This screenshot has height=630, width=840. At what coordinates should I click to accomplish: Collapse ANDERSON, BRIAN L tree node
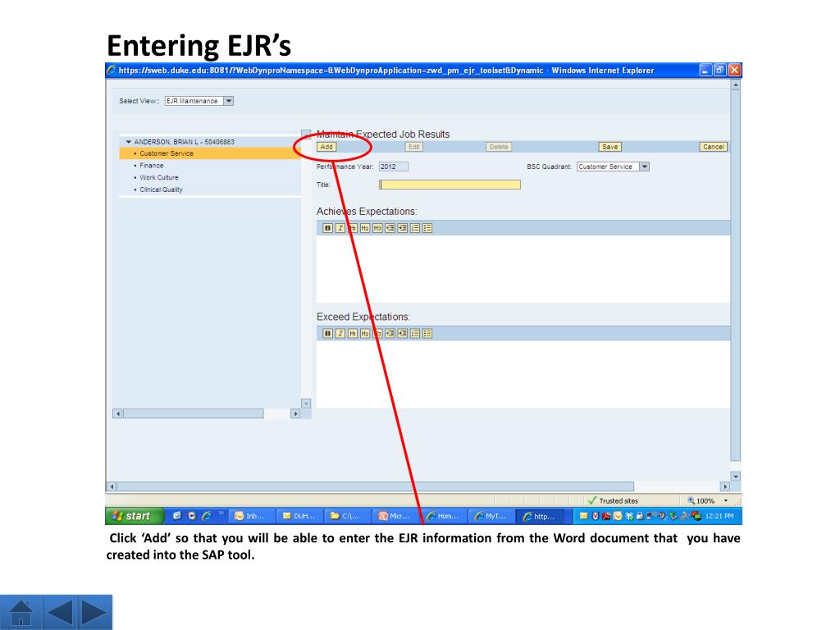pyautogui.click(x=129, y=142)
